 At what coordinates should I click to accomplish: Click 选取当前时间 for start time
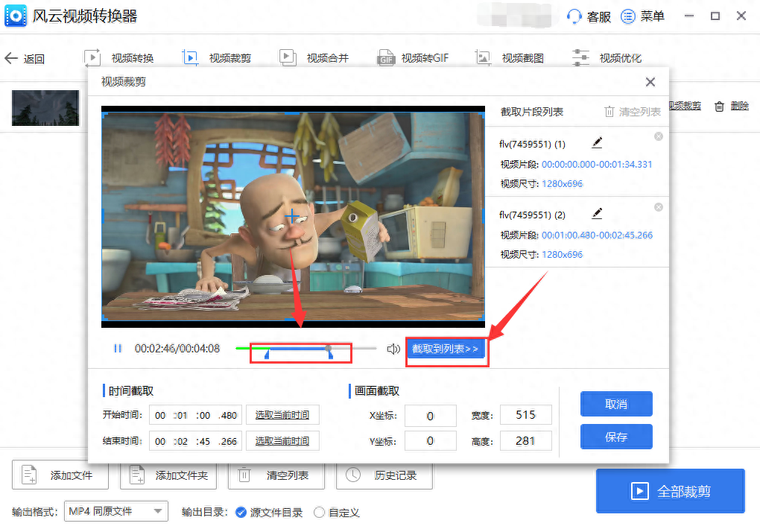pos(282,415)
